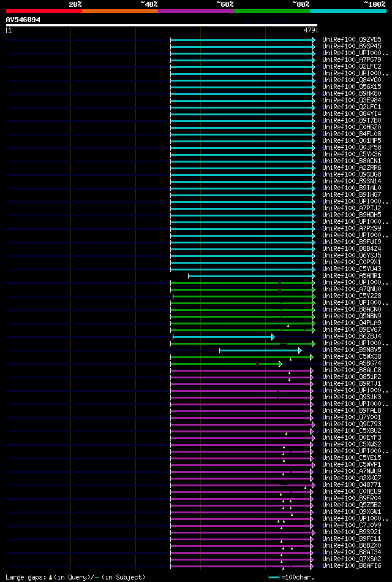Image resolution: width=392 pixels, height=582 pixels.
Task: Select the UniRef100_A7PTJ2 label
Action: pyautogui.click(x=352, y=209)
